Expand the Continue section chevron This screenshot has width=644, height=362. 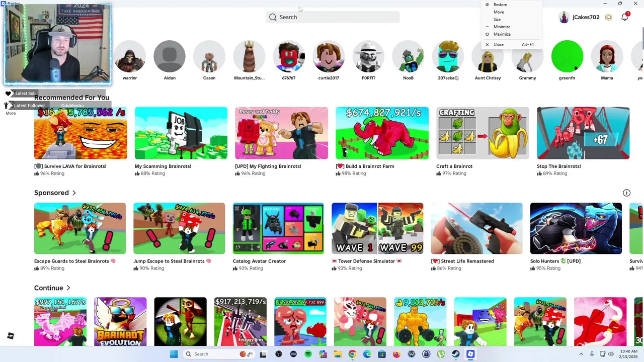tap(68, 288)
